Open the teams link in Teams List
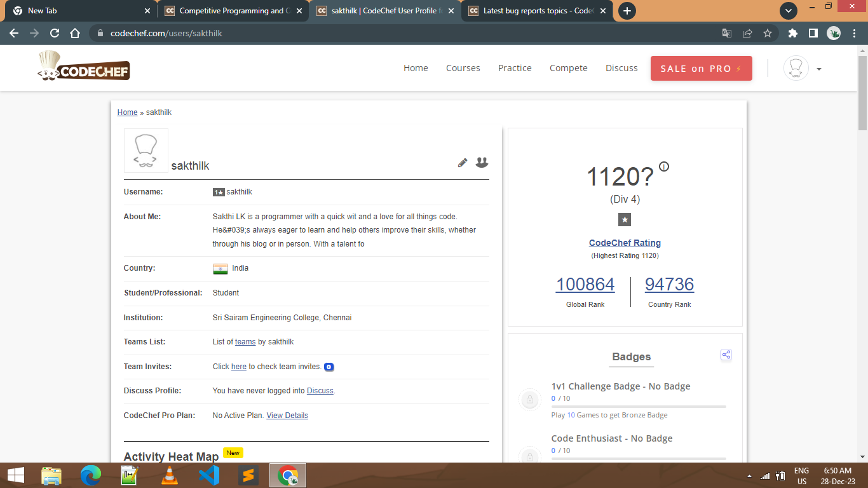The height and width of the screenshot is (488, 868). point(245,342)
